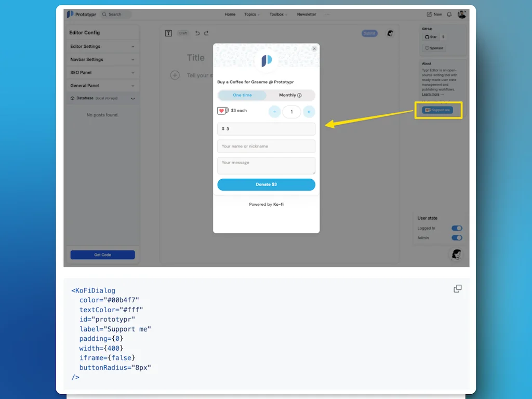Viewport: 532px width, 399px height.
Task: Click the redo arrow in the editor toolbar
Action: click(206, 33)
